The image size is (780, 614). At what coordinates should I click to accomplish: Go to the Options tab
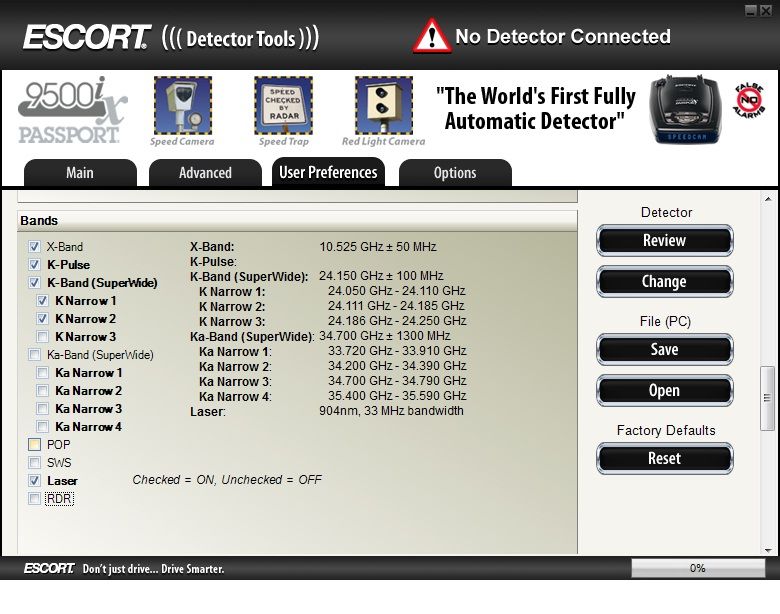(x=455, y=173)
